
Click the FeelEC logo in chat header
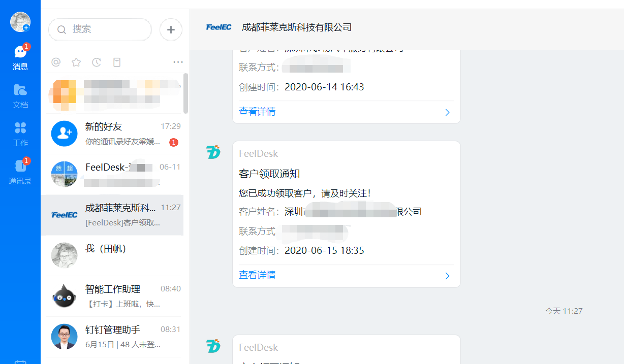219,27
